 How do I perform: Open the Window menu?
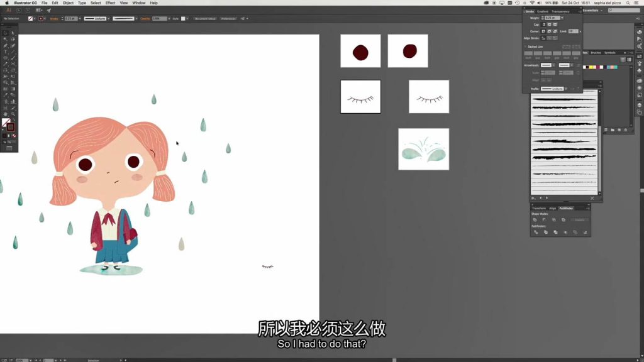(139, 3)
